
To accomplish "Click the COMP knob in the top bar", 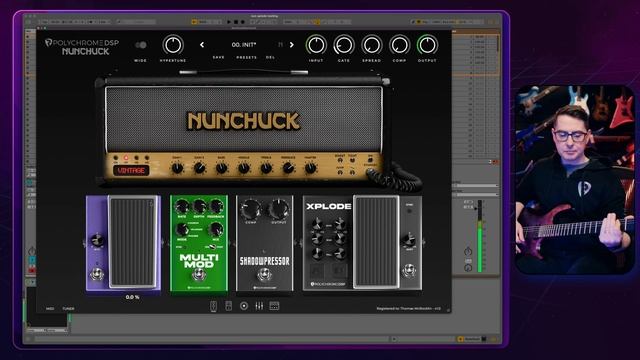I will 399,45.
